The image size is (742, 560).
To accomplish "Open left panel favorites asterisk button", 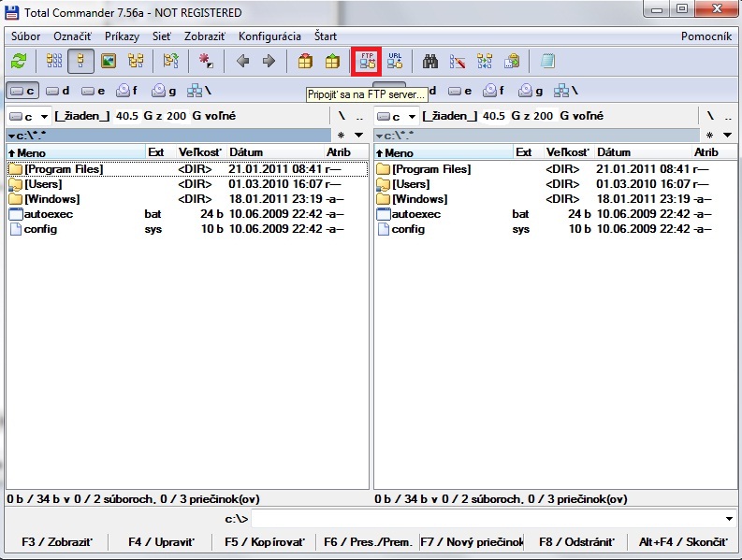I will (x=341, y=136).
